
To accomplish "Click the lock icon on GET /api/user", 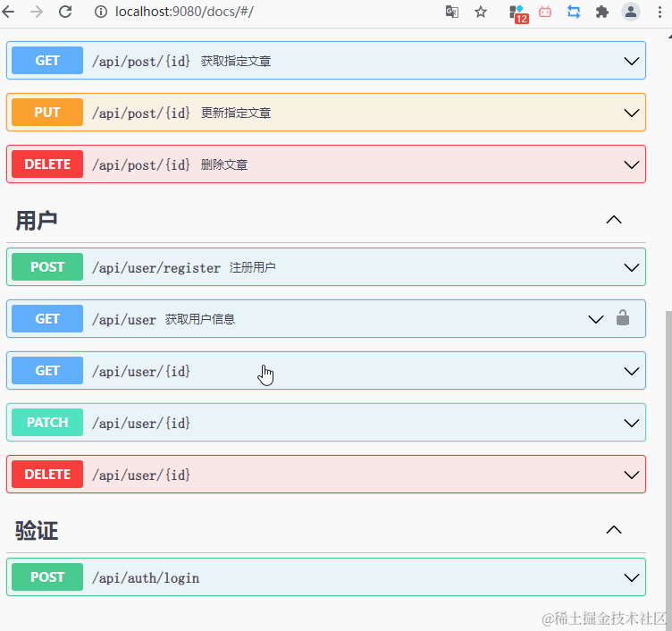I will click(623, 317).
